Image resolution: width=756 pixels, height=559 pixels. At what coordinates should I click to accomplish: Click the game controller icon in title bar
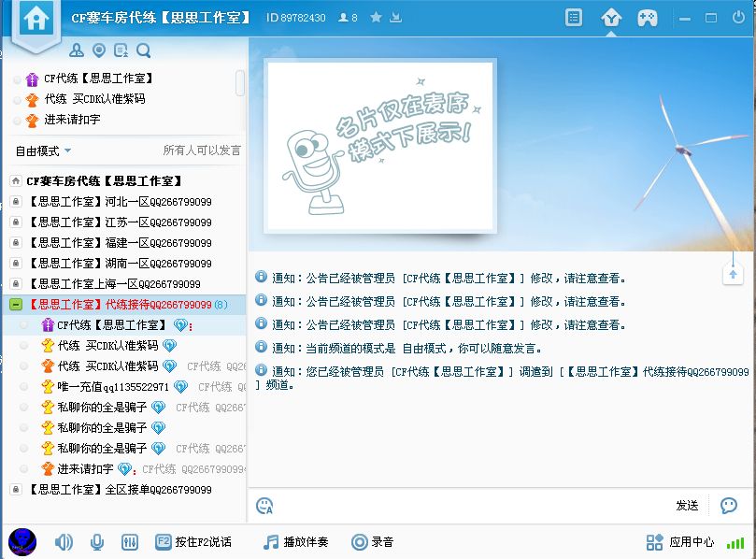click(x=647, y=17)
